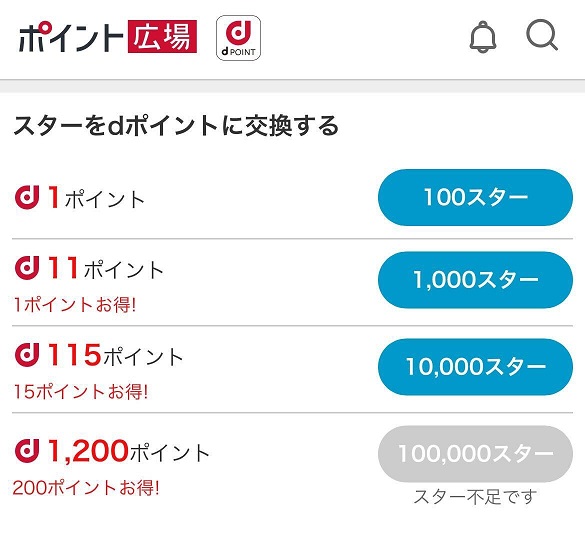
Task: Tap the 200ポイントお得! bonus text
Action: tap(86, 488)
